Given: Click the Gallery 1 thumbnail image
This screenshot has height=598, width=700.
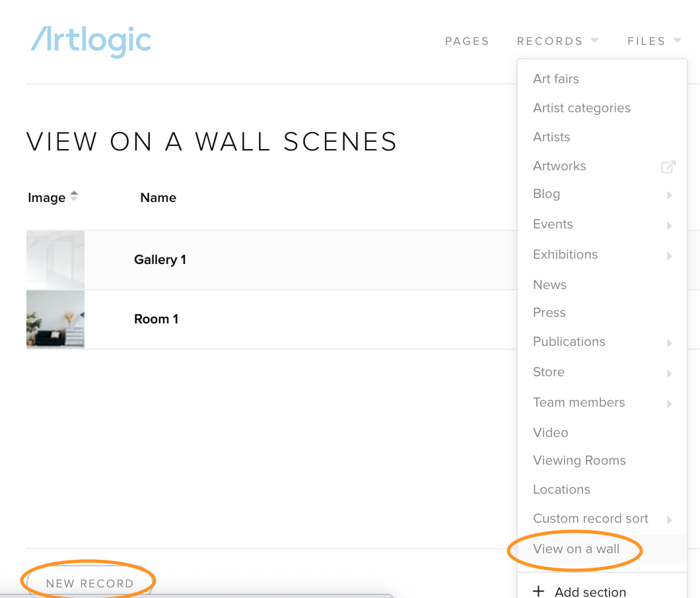Looking at the screenshot, I should tap(55, 259).
